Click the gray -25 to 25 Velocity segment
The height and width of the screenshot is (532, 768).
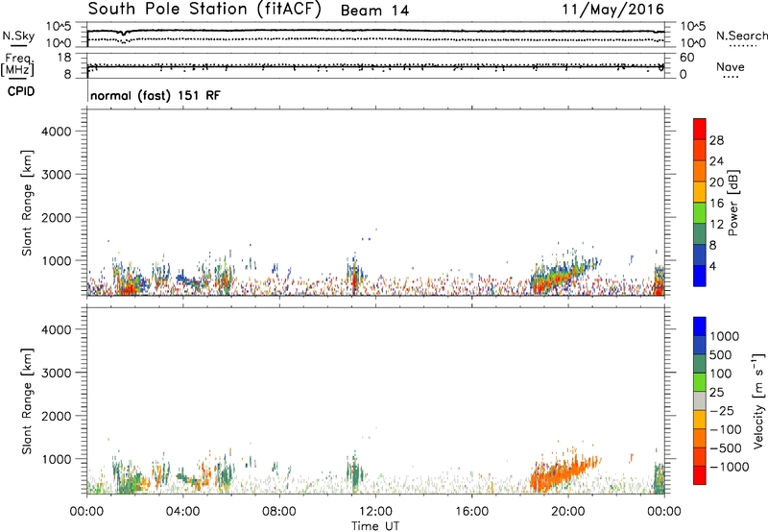[700, 400]
